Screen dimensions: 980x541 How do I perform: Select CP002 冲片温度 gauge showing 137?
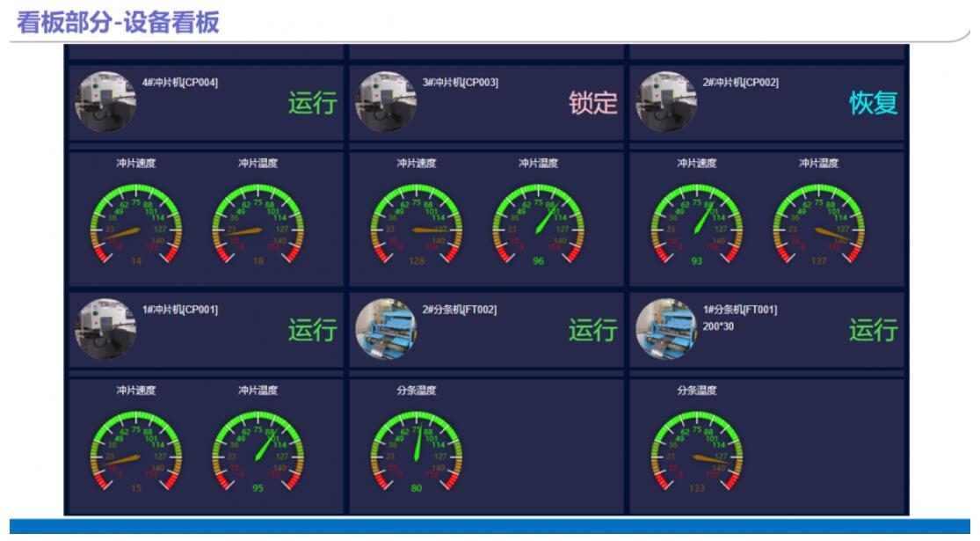point(818,224)
